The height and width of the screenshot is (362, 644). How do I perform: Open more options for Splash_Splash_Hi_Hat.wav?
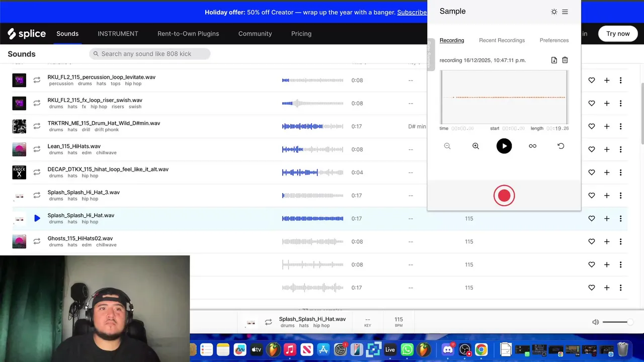click(x=621, y=218)
